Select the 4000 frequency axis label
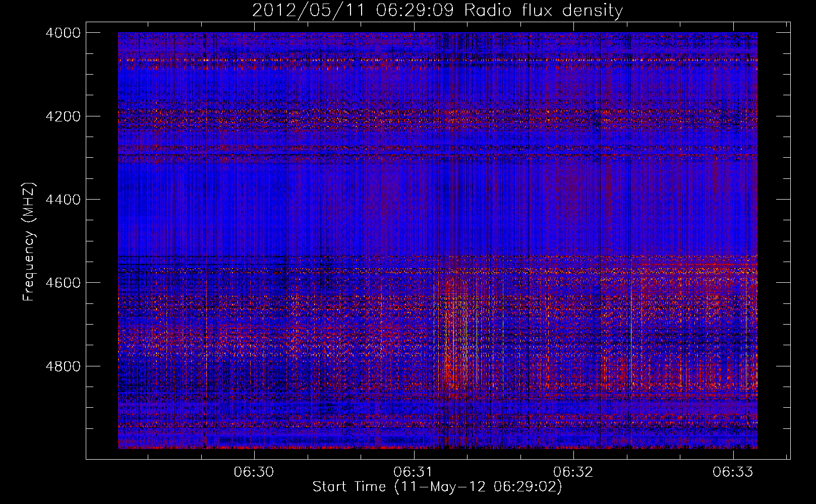Image resolution: width=816 pixels, height=504 pixels. pyautogui.click(x=63, y=33)
